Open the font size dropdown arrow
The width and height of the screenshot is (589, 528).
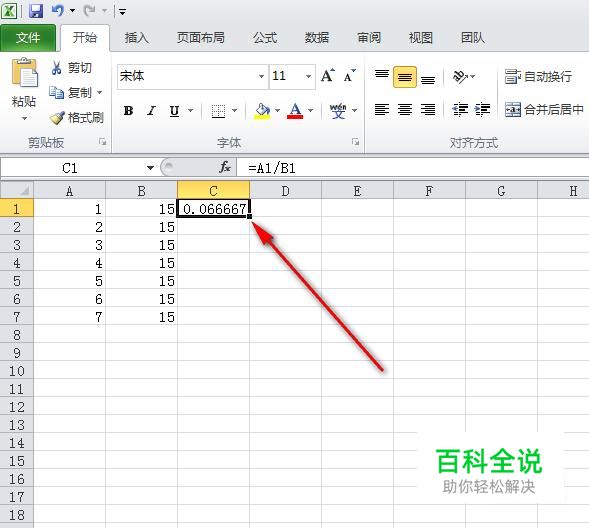[x=308, y=77]
